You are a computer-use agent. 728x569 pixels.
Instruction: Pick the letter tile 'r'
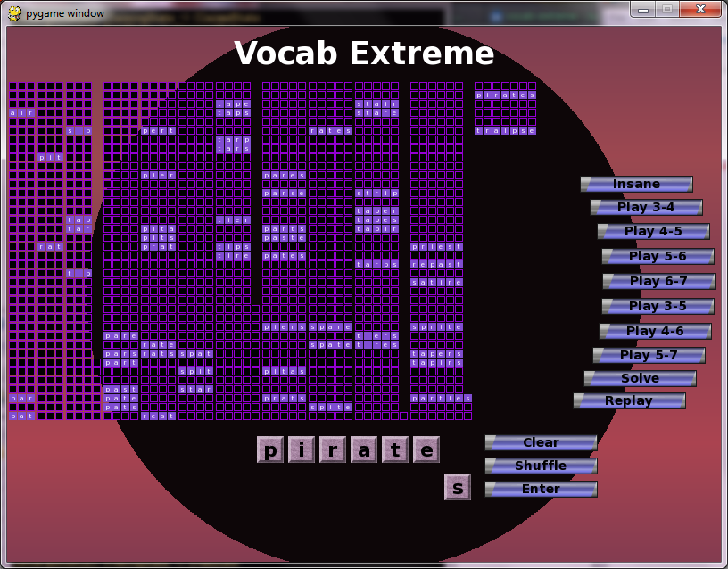[x=333, y=450]
